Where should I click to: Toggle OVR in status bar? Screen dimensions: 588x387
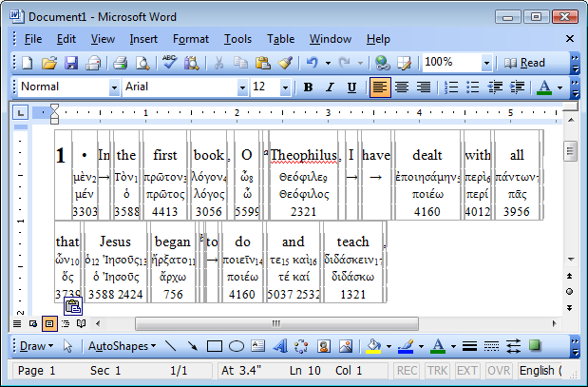pyautogui.click(x=499, y=371)
